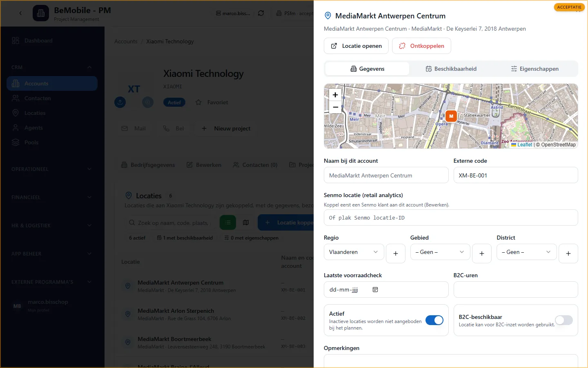Screen dimensions: 588x368
Task: Expand the HR & LOGISTIEK sidebar section
Action: [52, 225]
